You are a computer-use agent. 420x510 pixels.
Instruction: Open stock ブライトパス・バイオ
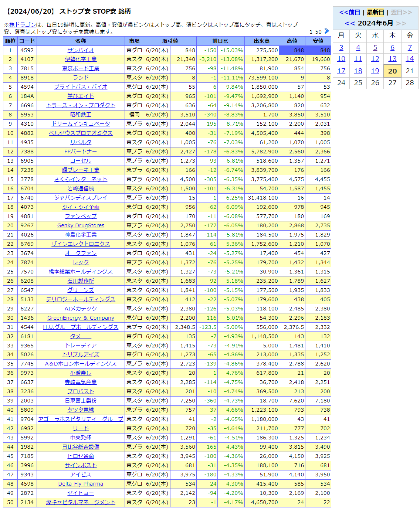point(81,87)
